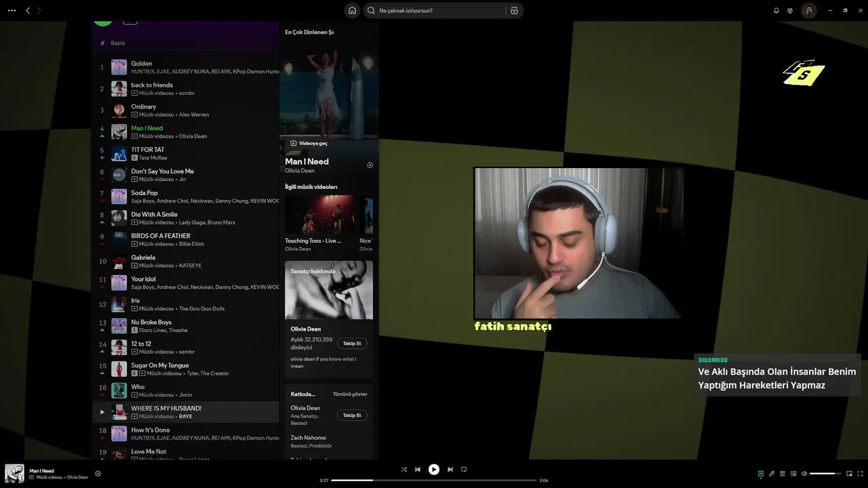Add 'Man I Need' to library from side panel
Viewport: 868px width, 488px height.
(370, 165)
